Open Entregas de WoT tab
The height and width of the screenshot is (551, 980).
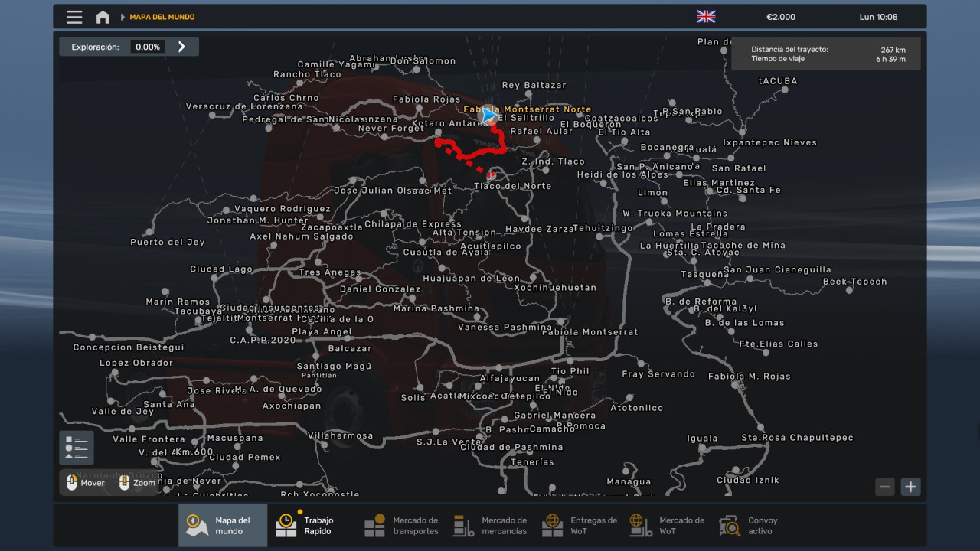pyautogui.click(x=579, y=526)
